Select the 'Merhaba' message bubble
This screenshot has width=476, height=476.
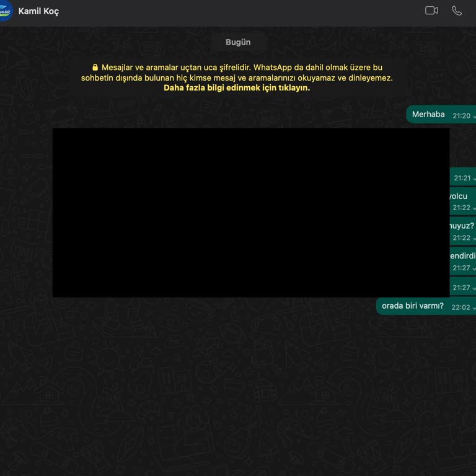click(441, 115)
